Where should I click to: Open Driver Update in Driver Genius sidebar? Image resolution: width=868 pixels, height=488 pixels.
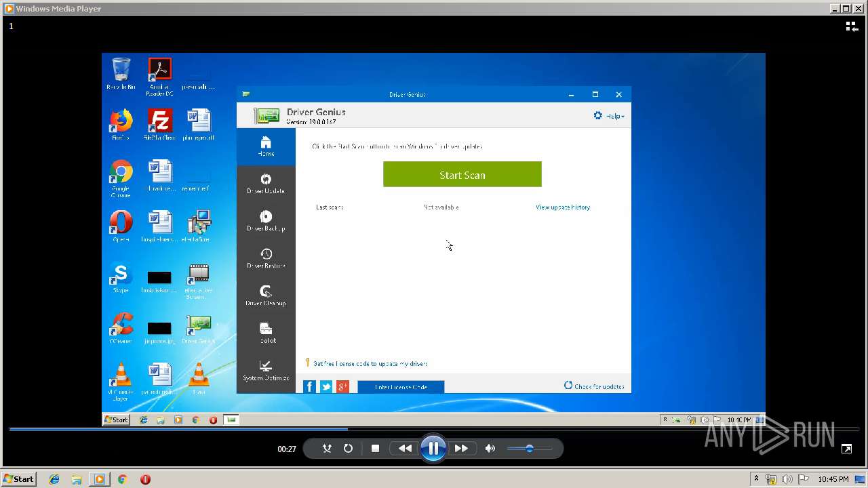[x=266, y=184]
